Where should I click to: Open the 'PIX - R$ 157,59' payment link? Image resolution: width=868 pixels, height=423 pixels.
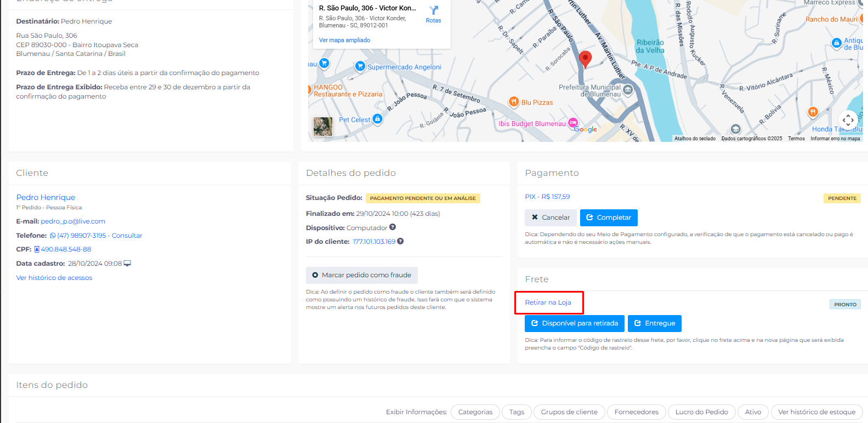tap(547, 197)
